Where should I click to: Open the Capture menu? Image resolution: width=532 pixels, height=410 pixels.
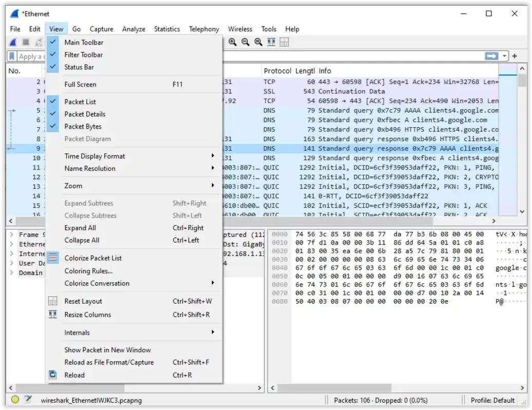[102, 29]
